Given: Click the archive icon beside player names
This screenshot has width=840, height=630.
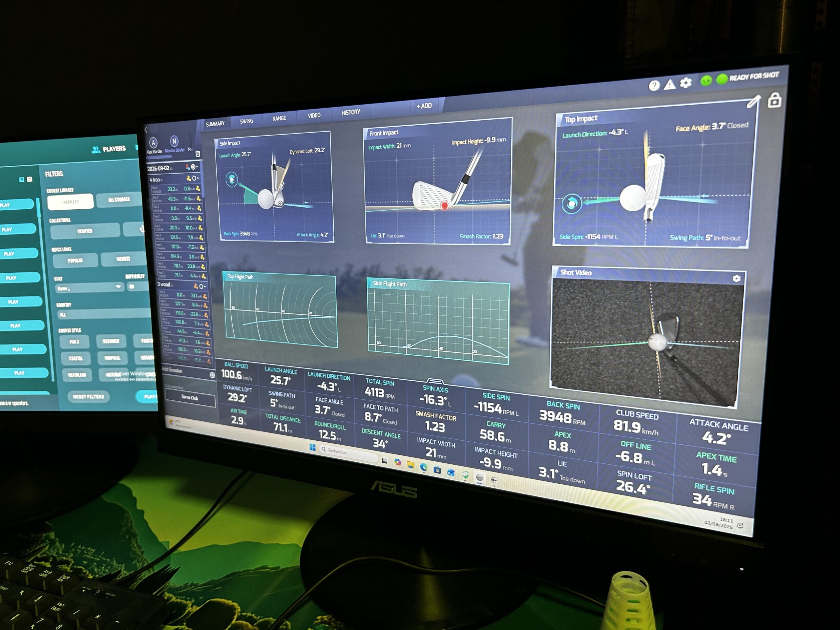Looking at the screenshot, I should (198, 154).
